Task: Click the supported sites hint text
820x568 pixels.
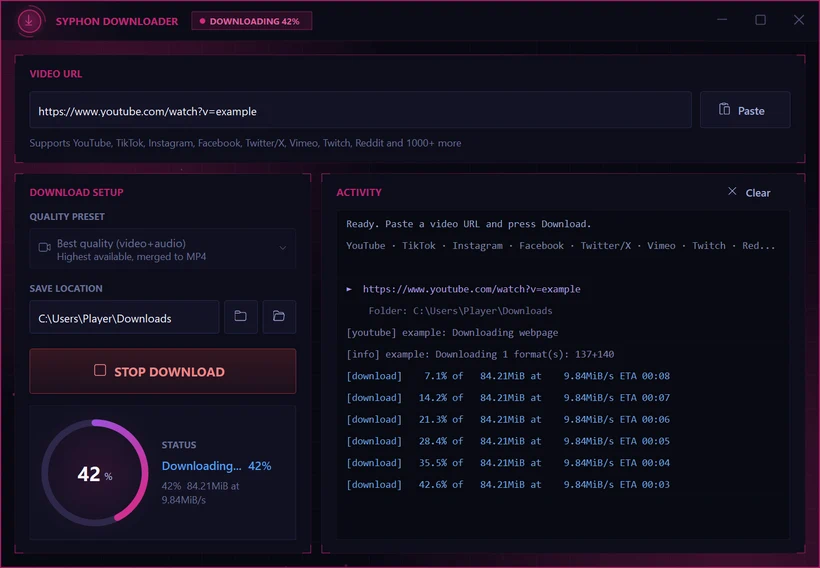Action: [x=245, y=143]
